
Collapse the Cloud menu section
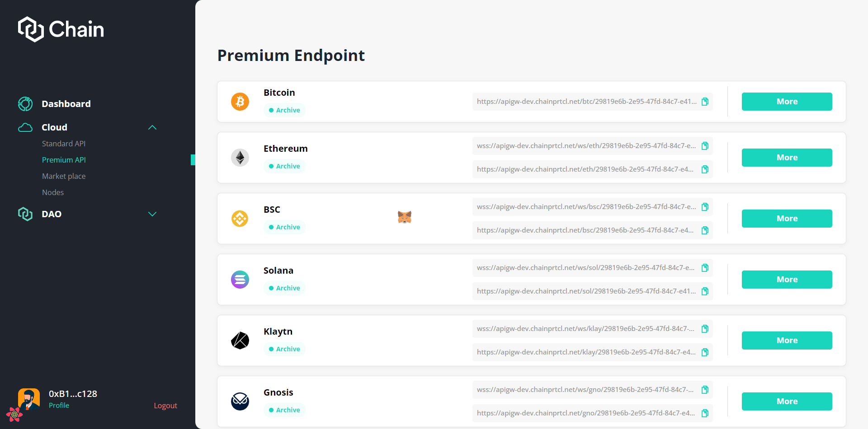152,127
